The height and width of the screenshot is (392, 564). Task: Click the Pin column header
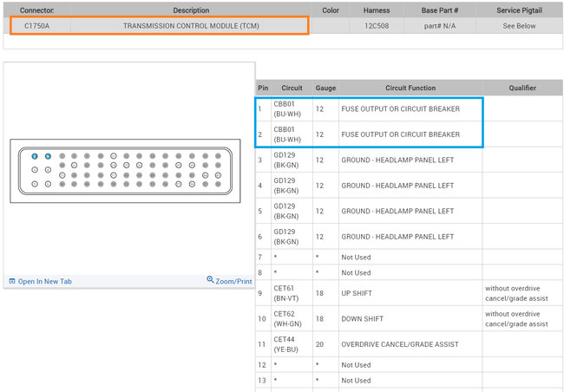pos(263,88)
